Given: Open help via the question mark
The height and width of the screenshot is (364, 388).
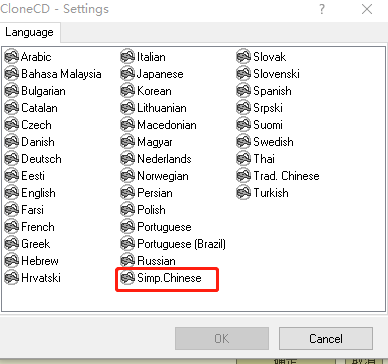Looking at the screenshot, I should (x=322, y=9).
